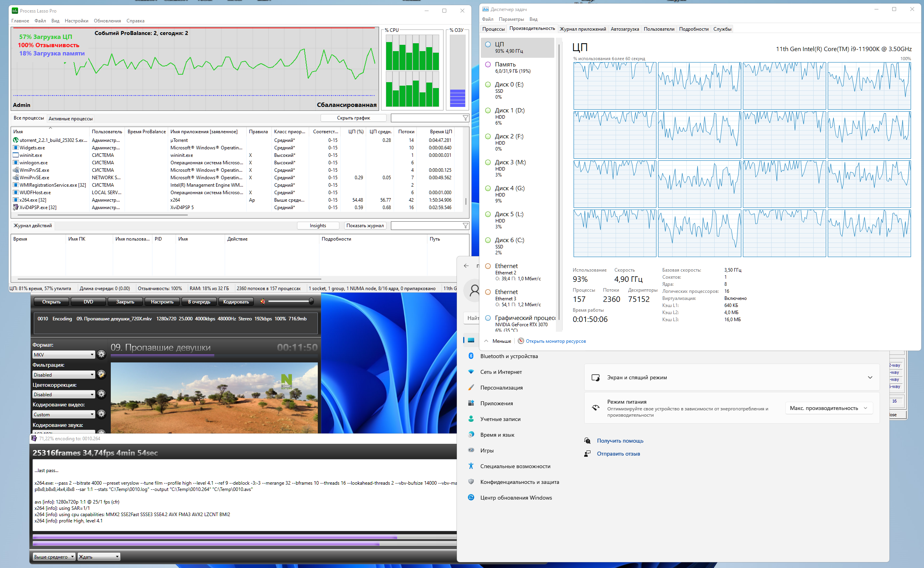
Task: Click the back arrow in the Settings window
Action: (466, 266)
